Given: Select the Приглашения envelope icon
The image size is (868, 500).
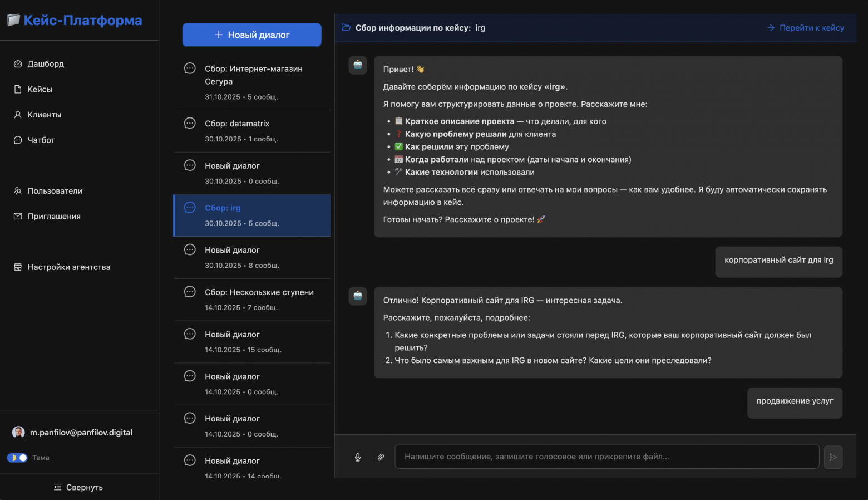Looking at the screenshot, I should click(18, 216).
